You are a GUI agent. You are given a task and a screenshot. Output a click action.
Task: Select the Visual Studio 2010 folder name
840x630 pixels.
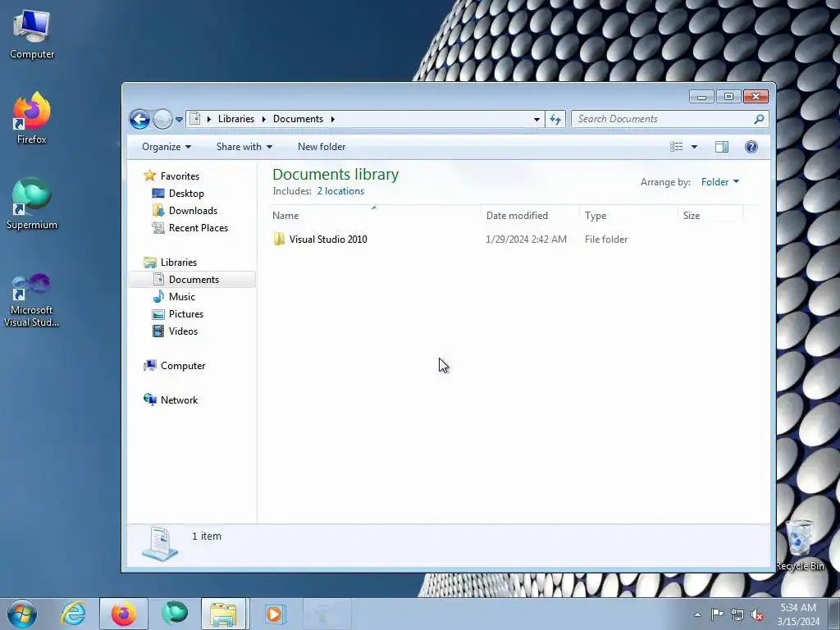[x=328, y=240]
